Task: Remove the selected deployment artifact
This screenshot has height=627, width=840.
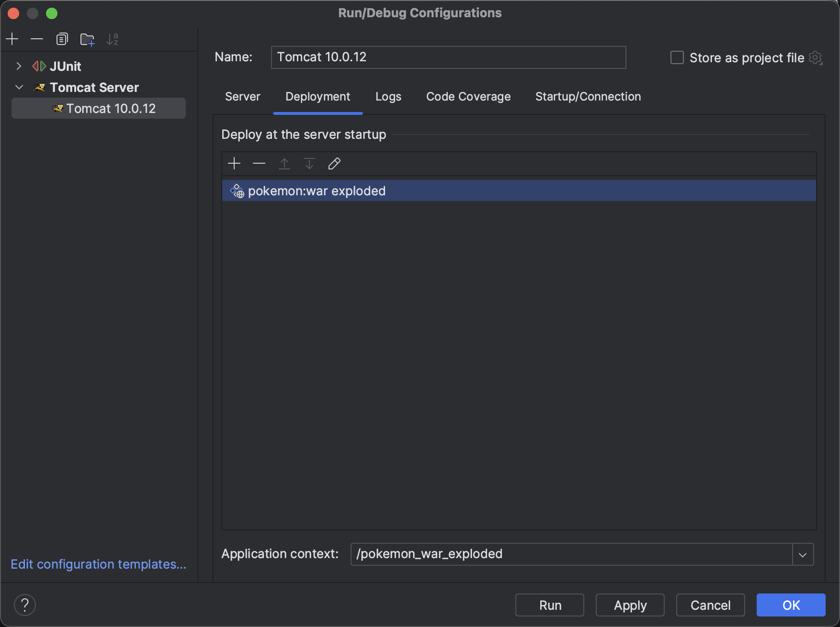Action: (259, 164)
